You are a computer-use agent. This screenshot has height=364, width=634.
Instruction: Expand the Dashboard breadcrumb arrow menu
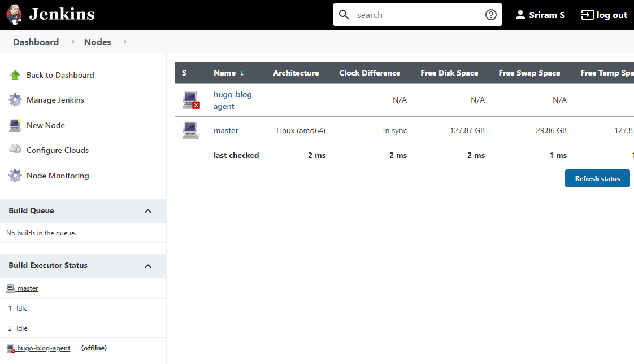[73, 42]
